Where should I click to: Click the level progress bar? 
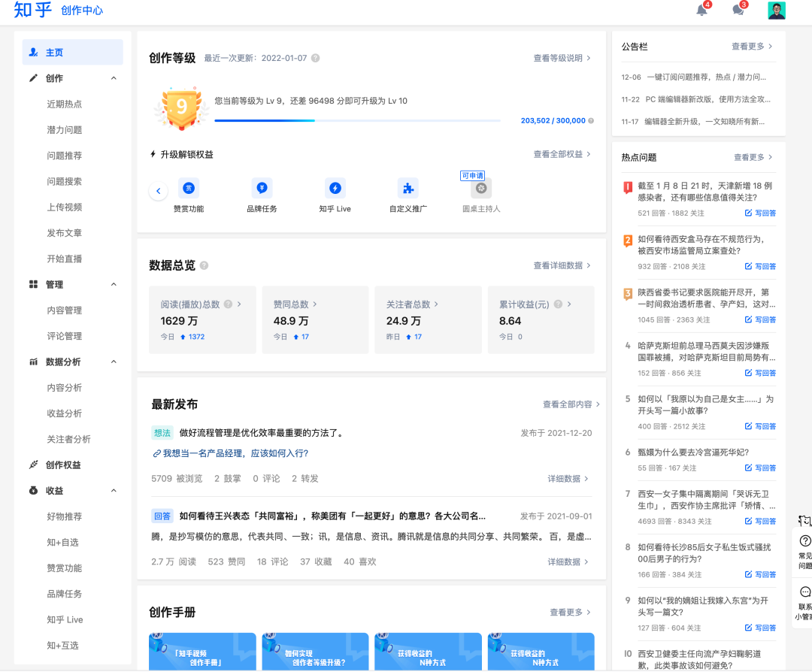pos(357,120)
